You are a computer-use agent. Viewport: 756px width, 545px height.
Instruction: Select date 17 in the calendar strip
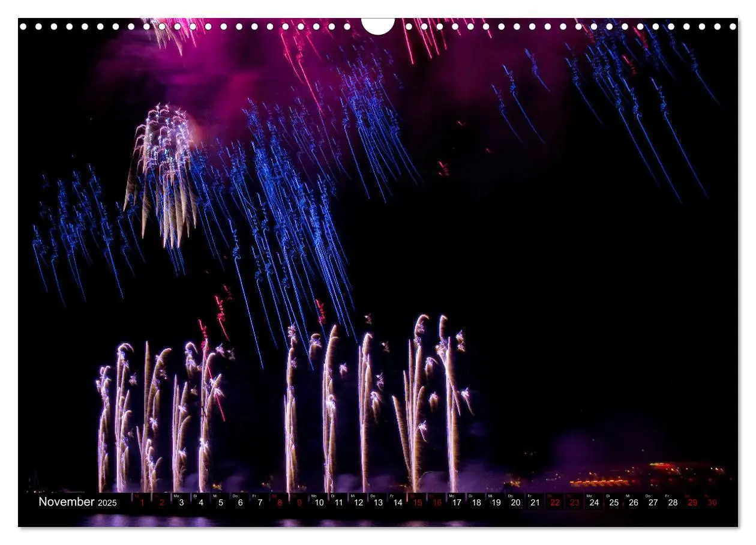click(457, 502)
